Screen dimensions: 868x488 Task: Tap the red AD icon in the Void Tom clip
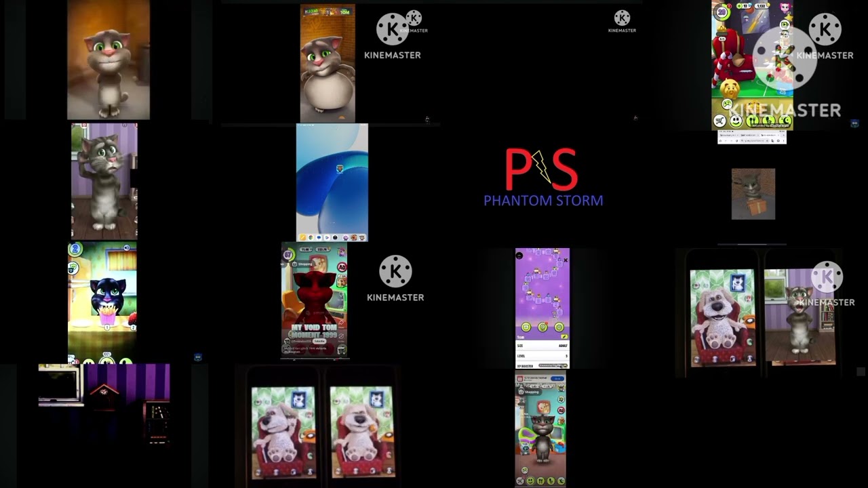point(342,266)
